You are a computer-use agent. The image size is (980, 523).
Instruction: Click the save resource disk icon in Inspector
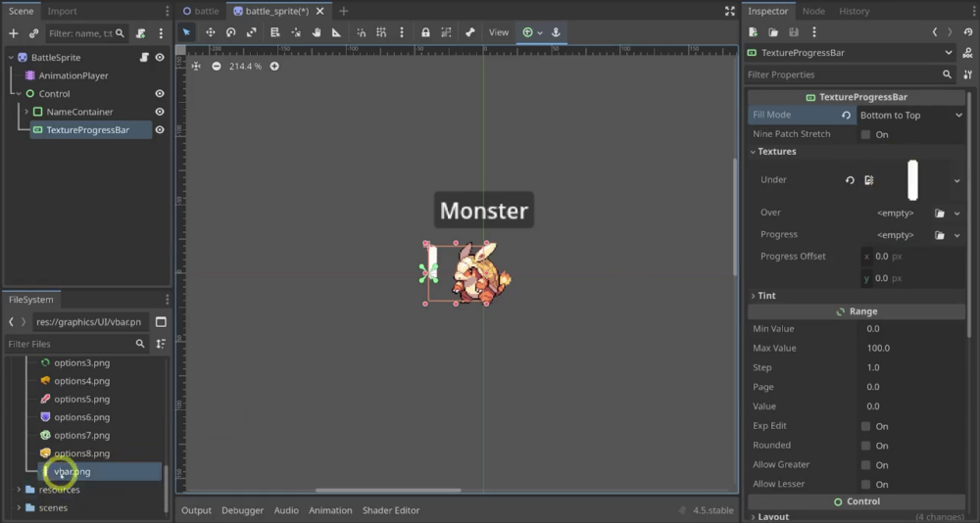tap(793, 32)
